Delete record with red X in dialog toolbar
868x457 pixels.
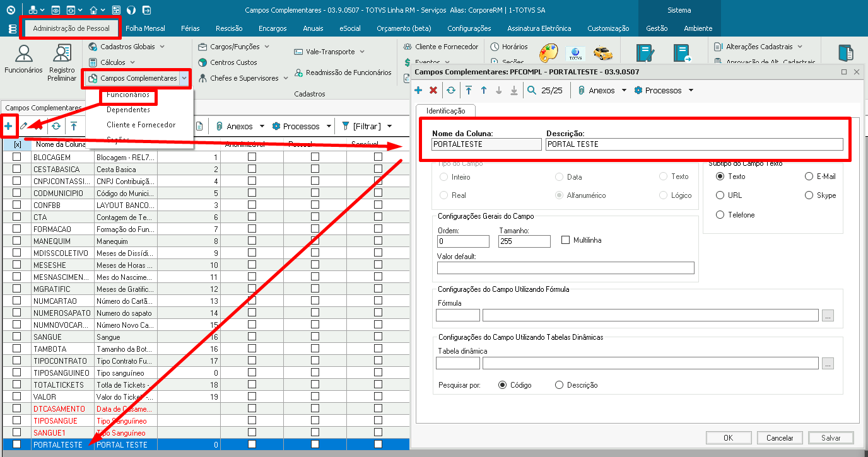point(433,91)
